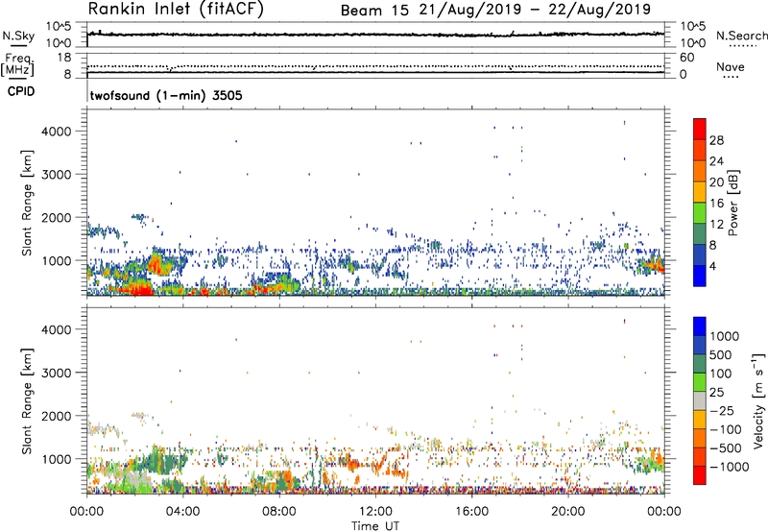
Task: Click the 'Time UT' axis title
Action: 375,526
